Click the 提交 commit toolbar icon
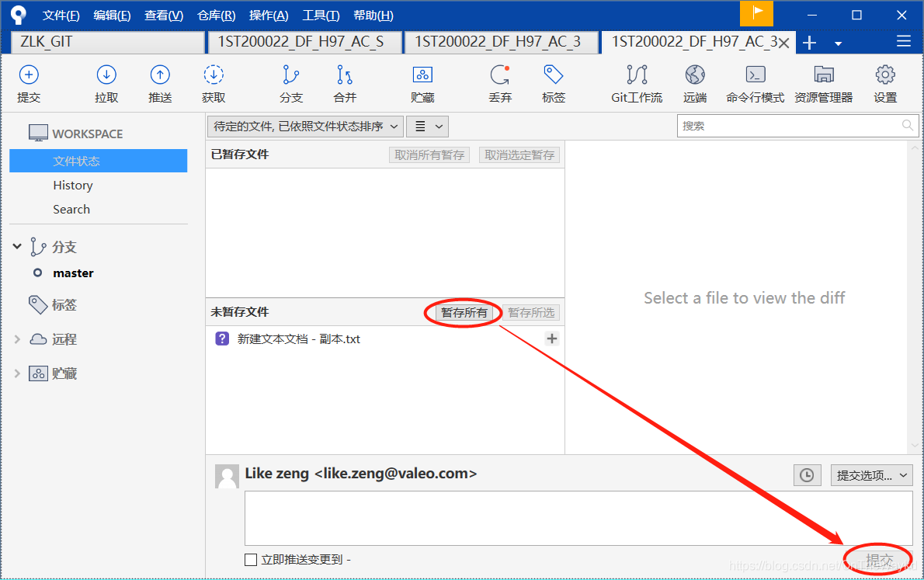 [29, 75]
